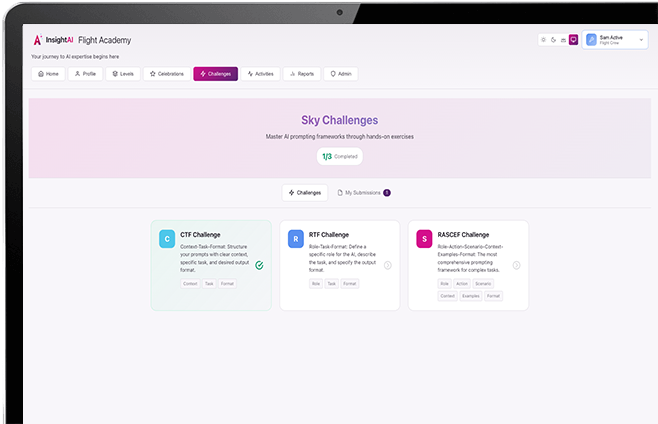Switch to My Submissions tab
The width and height of the screenshot is (658, 424).
363,192
